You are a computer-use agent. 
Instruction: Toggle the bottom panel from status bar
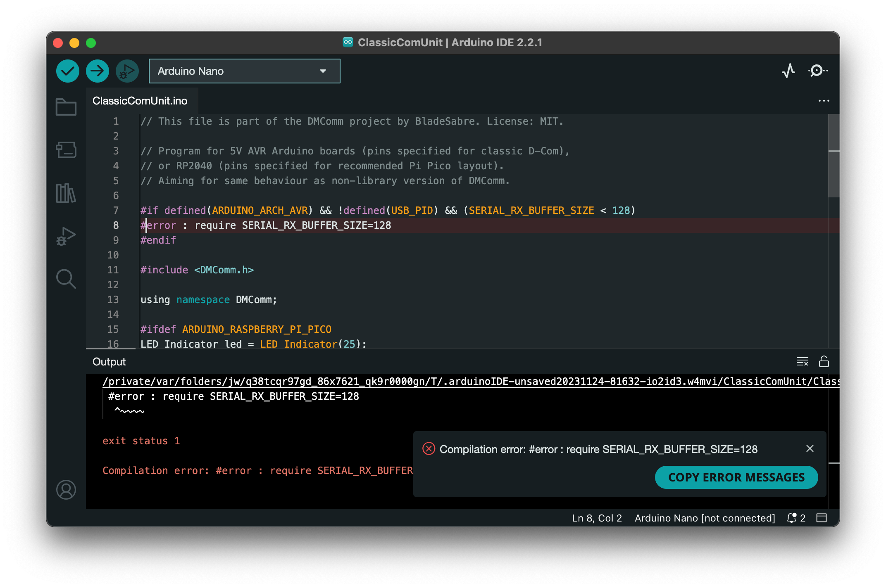[x=822, y=518]
